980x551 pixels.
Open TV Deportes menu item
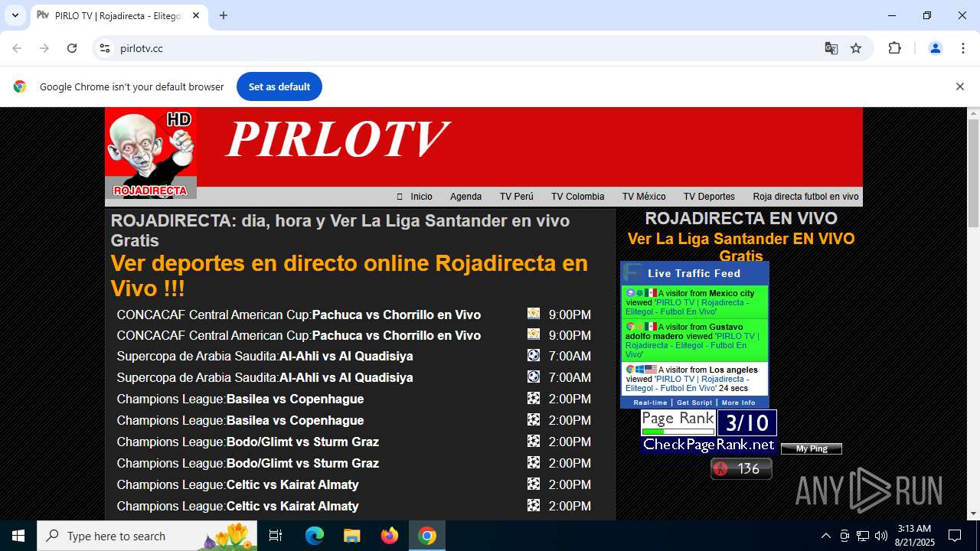coord(709,197)
